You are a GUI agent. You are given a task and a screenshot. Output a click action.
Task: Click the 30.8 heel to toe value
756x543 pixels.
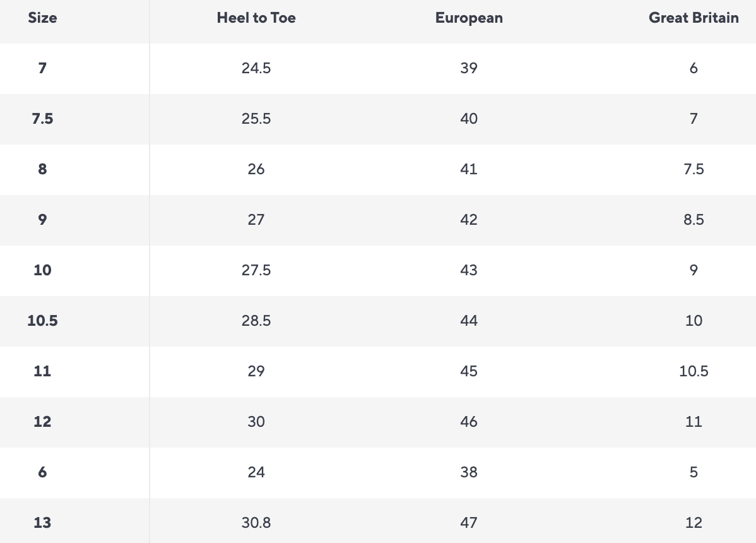[256, 523]
